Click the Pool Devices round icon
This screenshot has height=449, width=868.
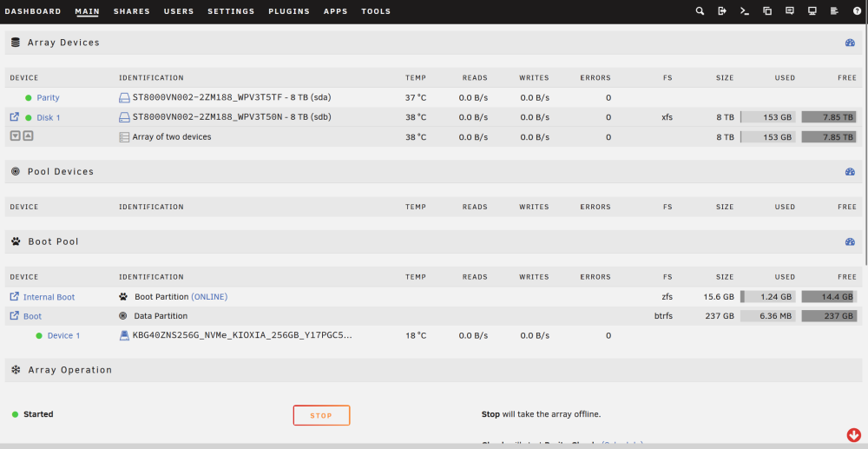pos(16,172)
